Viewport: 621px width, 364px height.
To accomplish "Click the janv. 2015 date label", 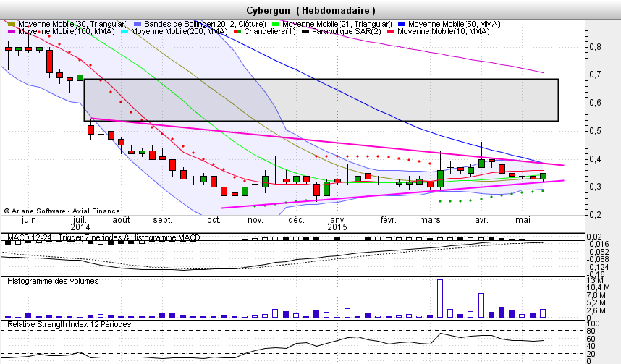I will [337, 224].
